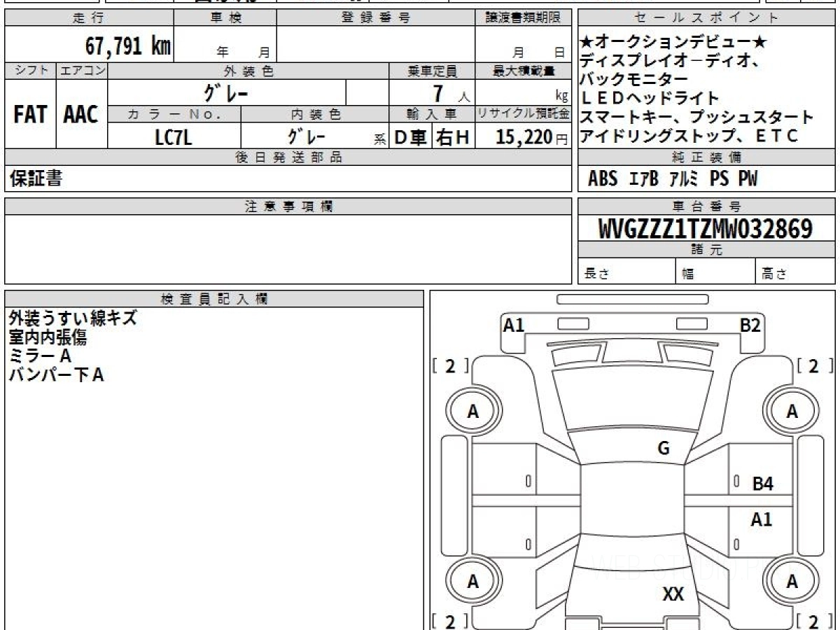
Task: Select the 諸元 header
Action: [x=707, y=250]
